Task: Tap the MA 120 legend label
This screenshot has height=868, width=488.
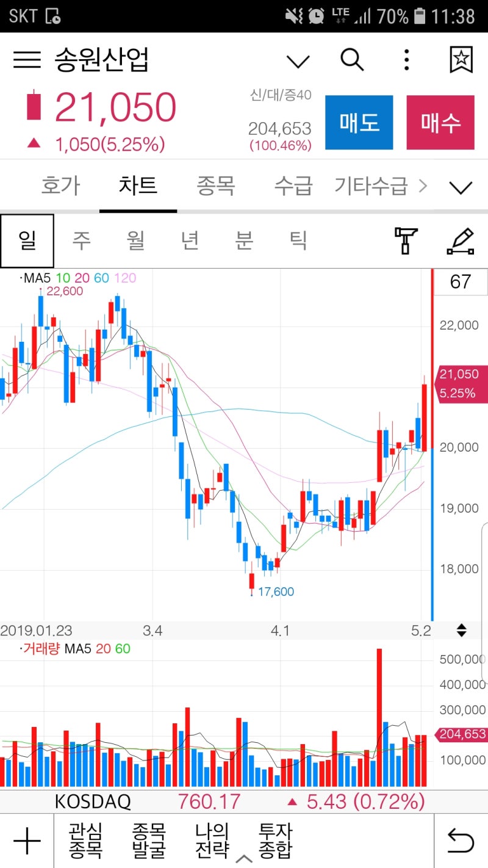Action: pos(125,278)
